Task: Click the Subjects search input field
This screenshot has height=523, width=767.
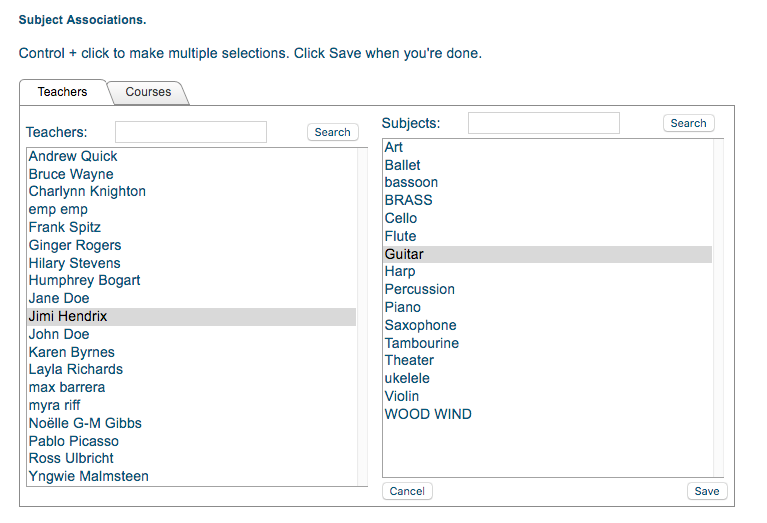Action: point(543,123)
